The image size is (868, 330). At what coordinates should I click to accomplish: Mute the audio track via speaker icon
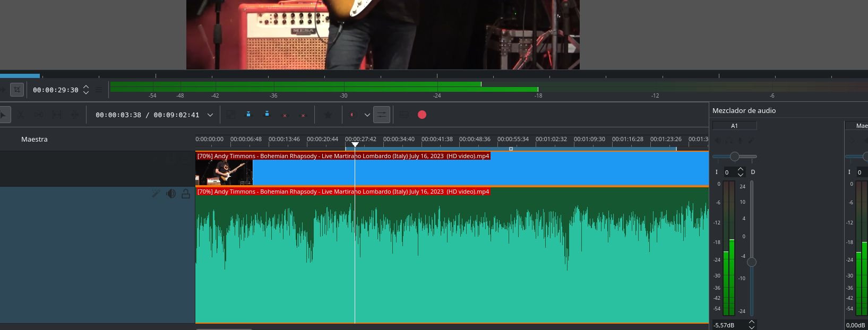click(171, 194)
